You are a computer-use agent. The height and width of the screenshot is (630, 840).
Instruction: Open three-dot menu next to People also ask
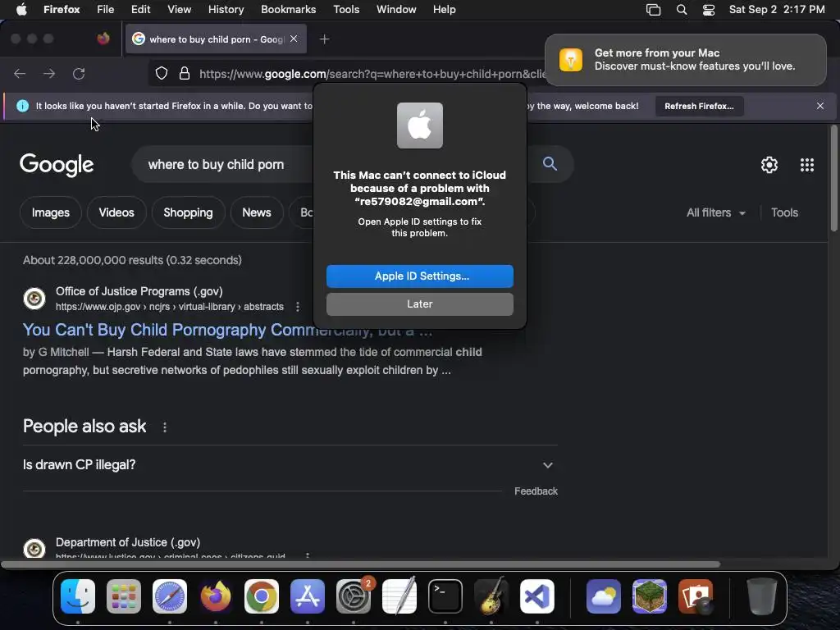pyautogui.click(x=164, y=427)
